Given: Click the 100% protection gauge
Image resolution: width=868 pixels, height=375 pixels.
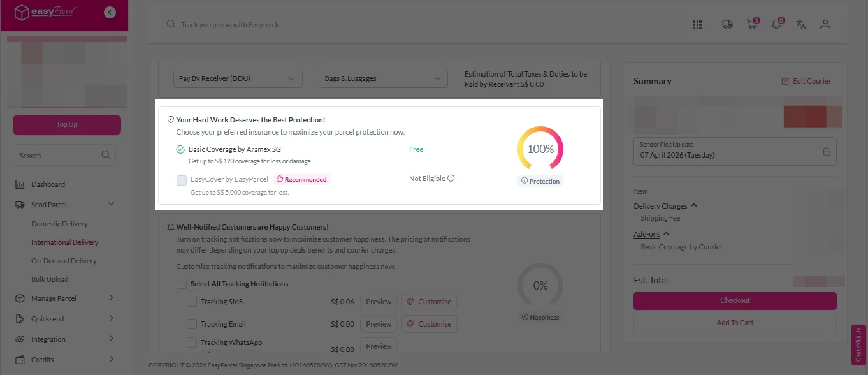Looking at the screenshot, I should [540, 149].
